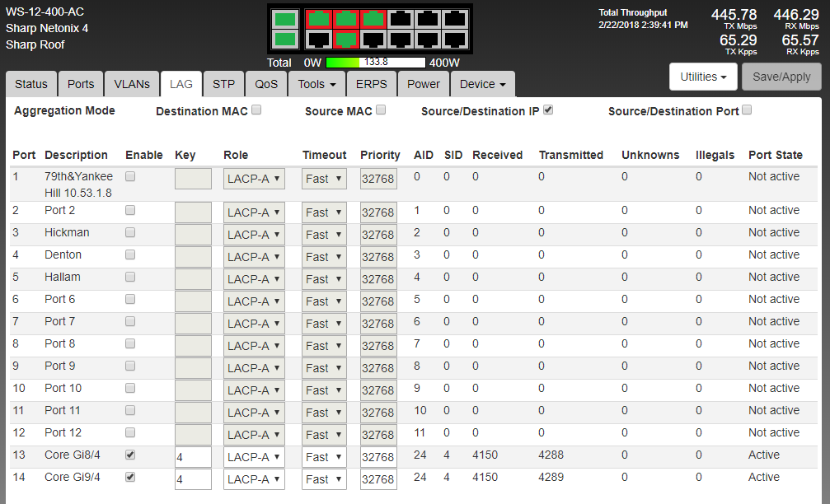This screenshot has width=830, height=504.
Task: Click port 5 jack icon in diagram
Action: pos(374,18)
